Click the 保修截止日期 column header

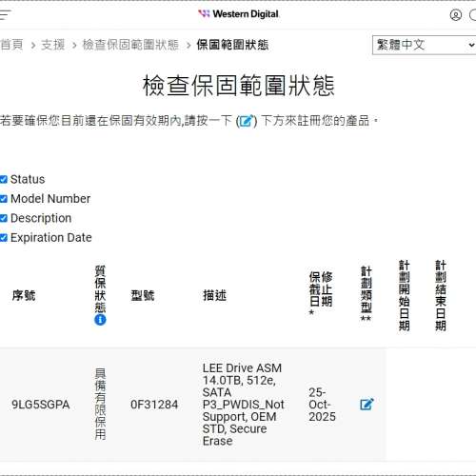[x=321, y=293]
